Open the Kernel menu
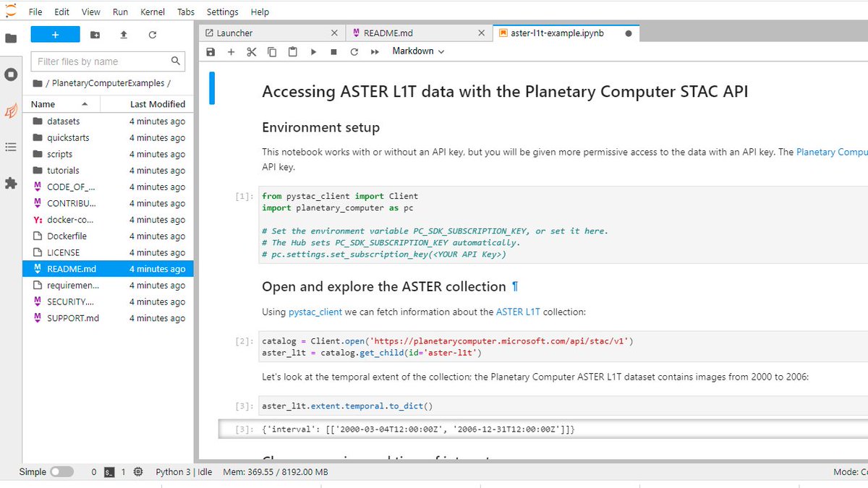 pyautogui.click(x=152, y=12)
